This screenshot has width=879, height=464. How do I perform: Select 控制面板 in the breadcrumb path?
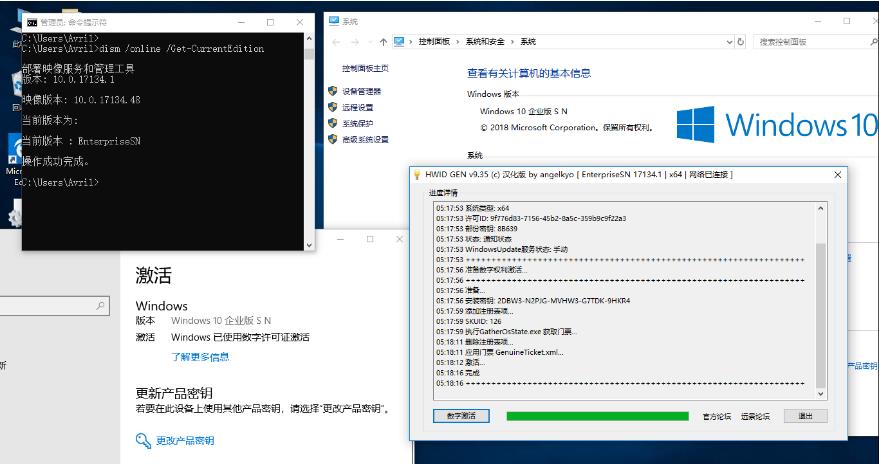point(435,42)
